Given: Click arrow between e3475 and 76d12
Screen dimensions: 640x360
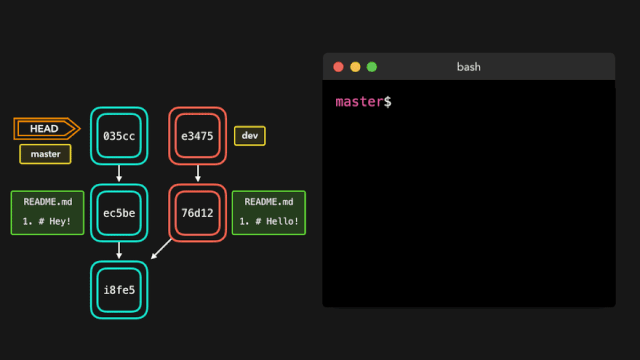Looking at the screenshot, I should pos(198,173).
